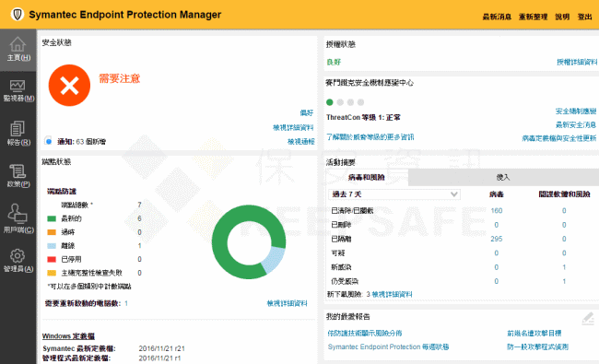
Task: Open 了解關於威脅等級的更多資訊 link
Action: [x=370, y=136]
